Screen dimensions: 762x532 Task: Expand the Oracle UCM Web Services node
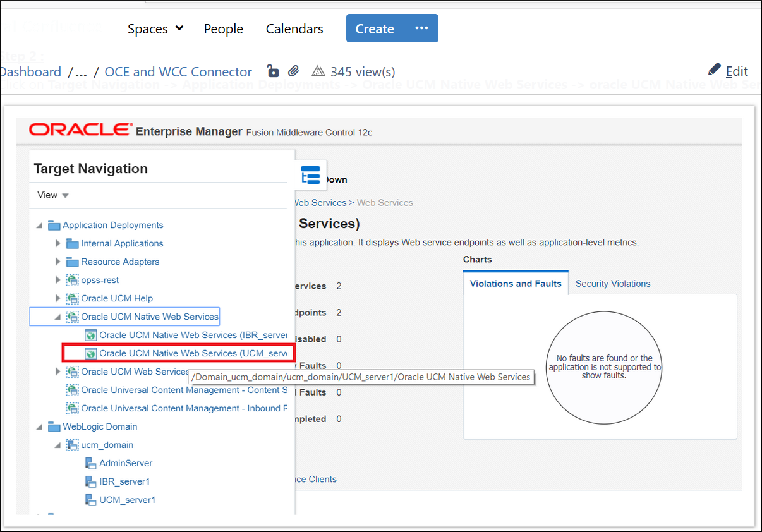click(x=58, y=372)
